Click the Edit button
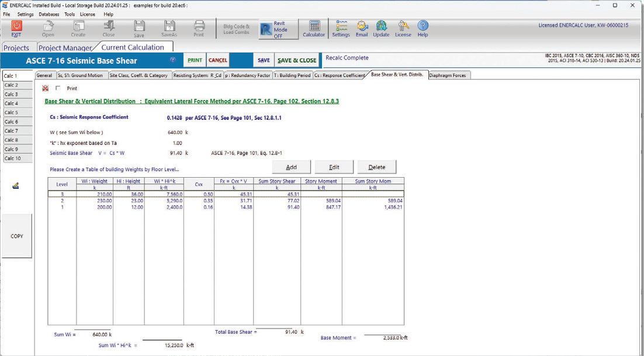This screenshot has width=644, height=356. (x=334, y=167)
